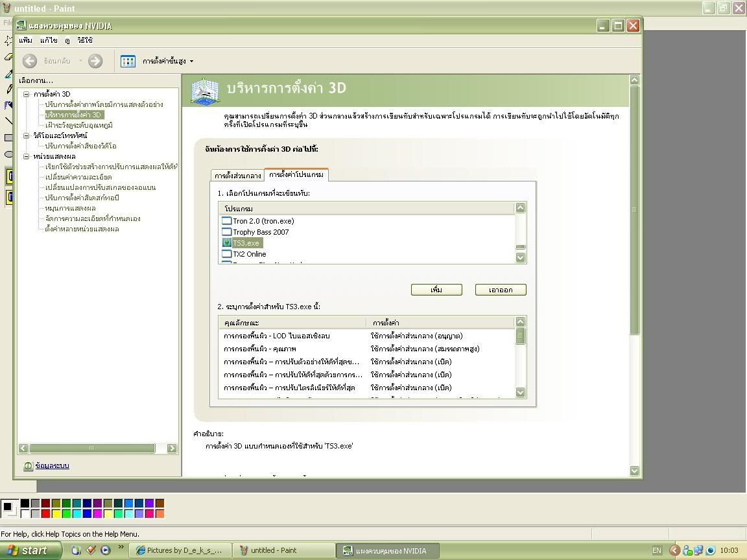Expand the quick launch overflow chevron
This screenshot has width=747, height=560.
click(x=121, y=546)
